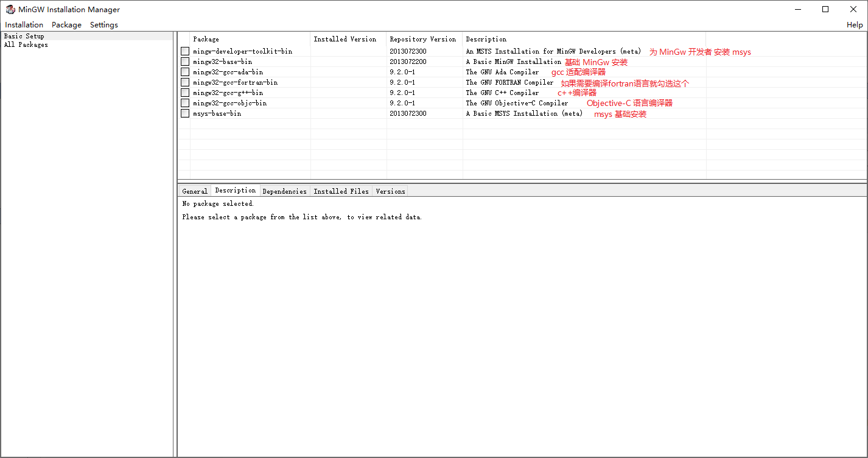
Task: Click 'A Basic MSYS Installation (meta)' description
Action: click(x=525, y=113)
